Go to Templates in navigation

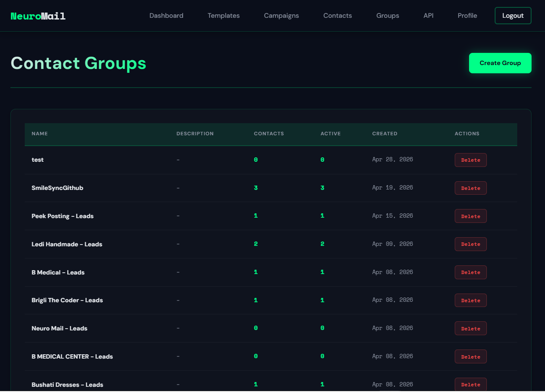point(223,16)
